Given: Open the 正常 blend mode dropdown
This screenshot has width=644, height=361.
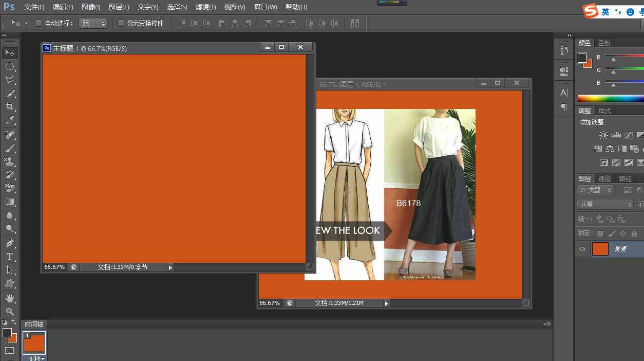Looking at the screenshot, I should click(605, 205).
